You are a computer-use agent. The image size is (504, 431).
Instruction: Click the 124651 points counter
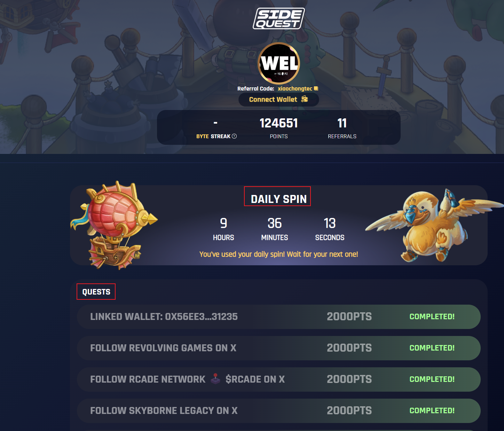coord(279,123)
